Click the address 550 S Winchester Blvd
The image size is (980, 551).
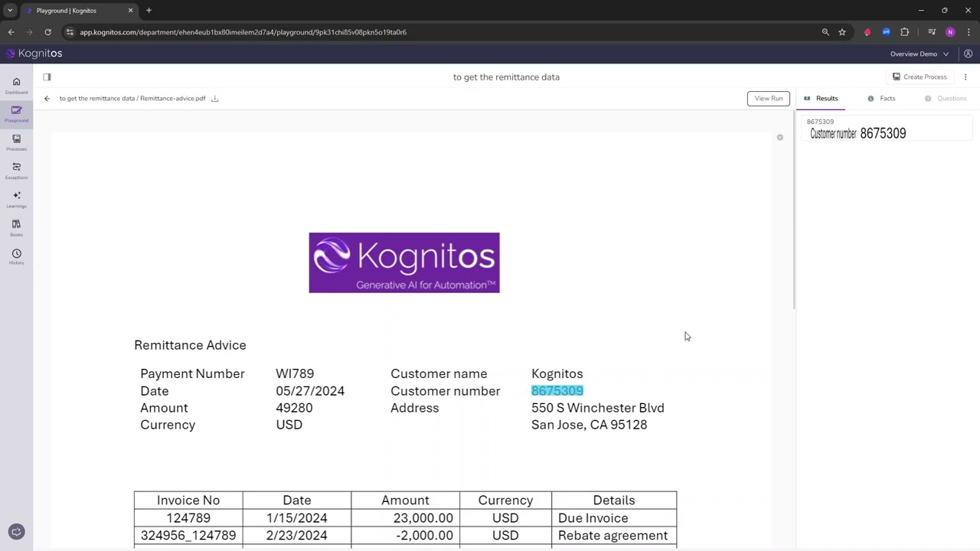point(598,408)
